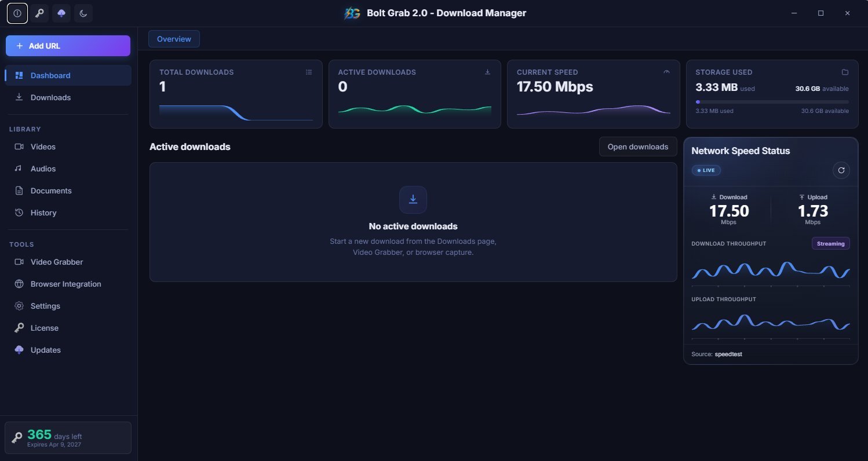This screenshot has height=461, width=868.
Task: Toggle the Streaming throughput badge
Action: [x=830, y=243]
